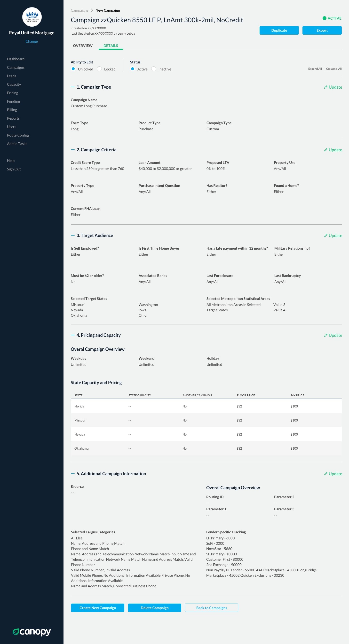Click the Duplicate button
Screen dimensions: 349x644
coord(279,31)
